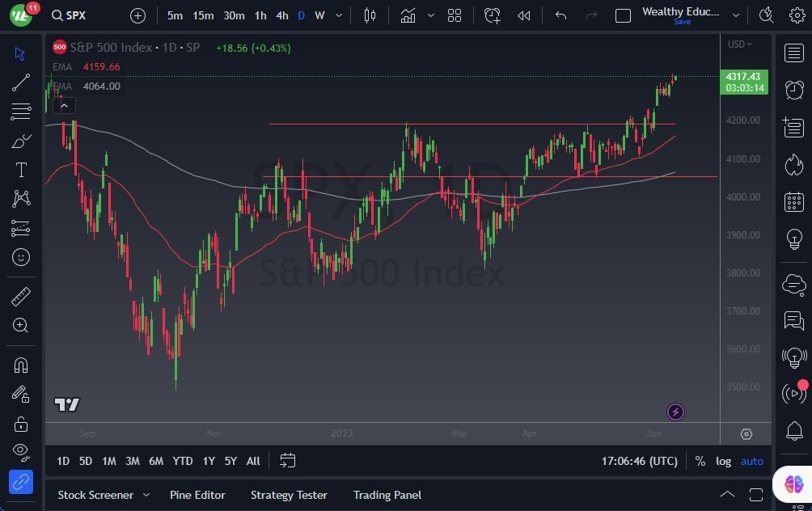Screen dimensions: 812x511
Task: Open the Stock Screener dropdown
Action: coord(146,495)
